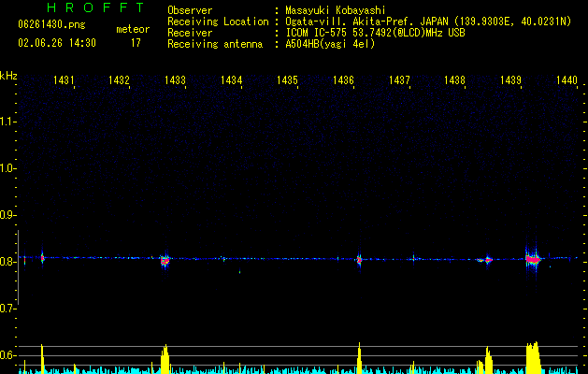Select the file name 06261430.png
588x374 pixels.
click(51, 25)
